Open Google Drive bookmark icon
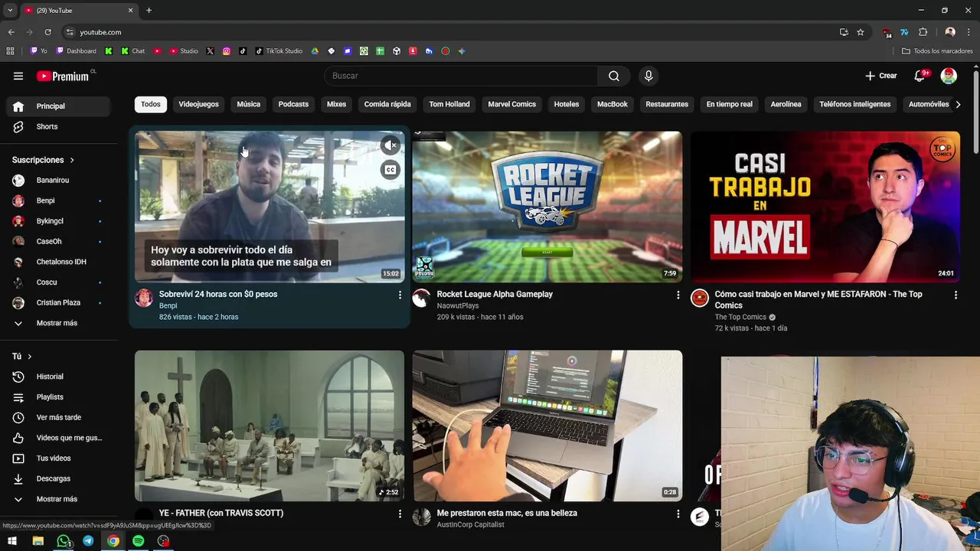Screen dimensions: 980x551 (x=315, y=51)
